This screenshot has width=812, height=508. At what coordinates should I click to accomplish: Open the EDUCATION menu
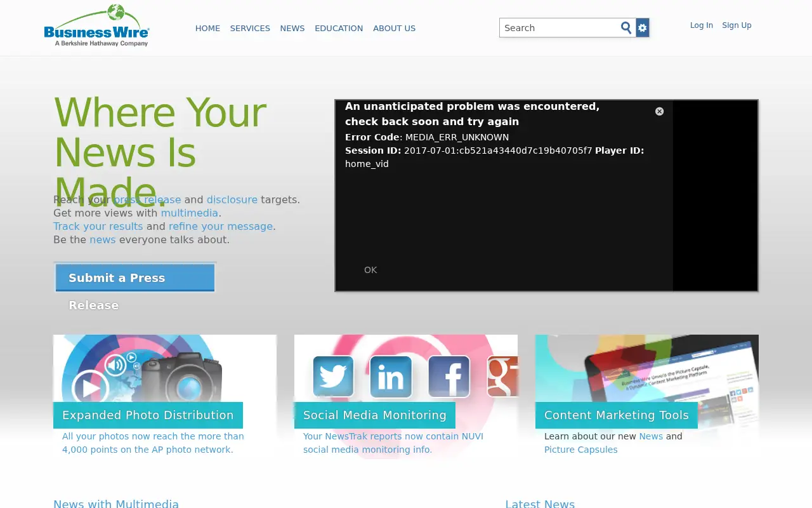339,29
